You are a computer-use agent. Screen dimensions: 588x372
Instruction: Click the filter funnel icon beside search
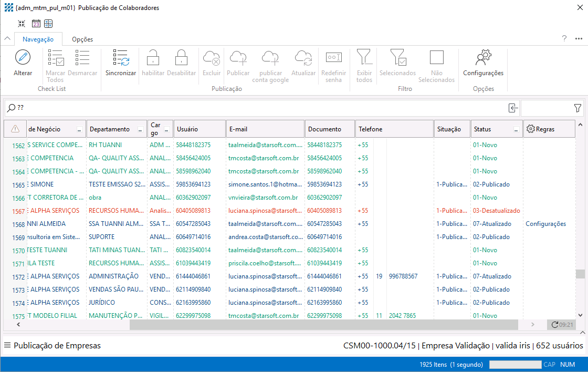pyautogui.click(x=577, y=108)
